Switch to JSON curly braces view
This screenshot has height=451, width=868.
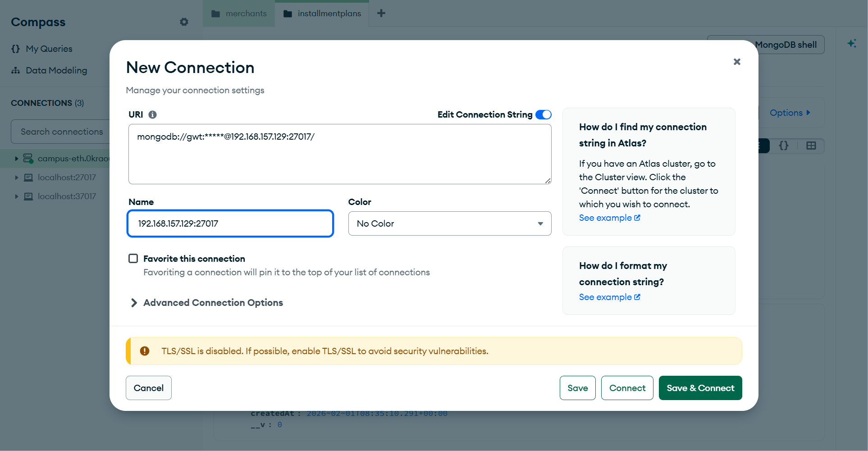point(784,146)
